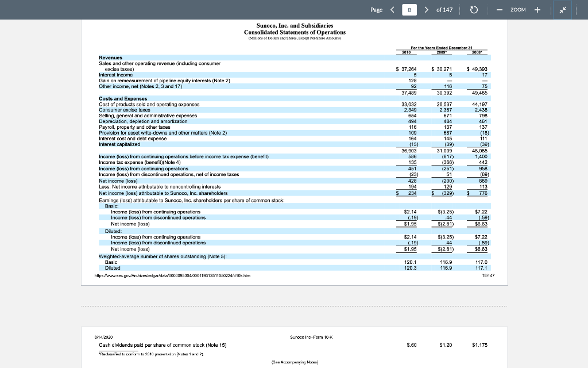Click 'Gain on remeasurement of pipeline equity interests' row
The width and height of the screenshot is (588, 368).
point(165,80)
